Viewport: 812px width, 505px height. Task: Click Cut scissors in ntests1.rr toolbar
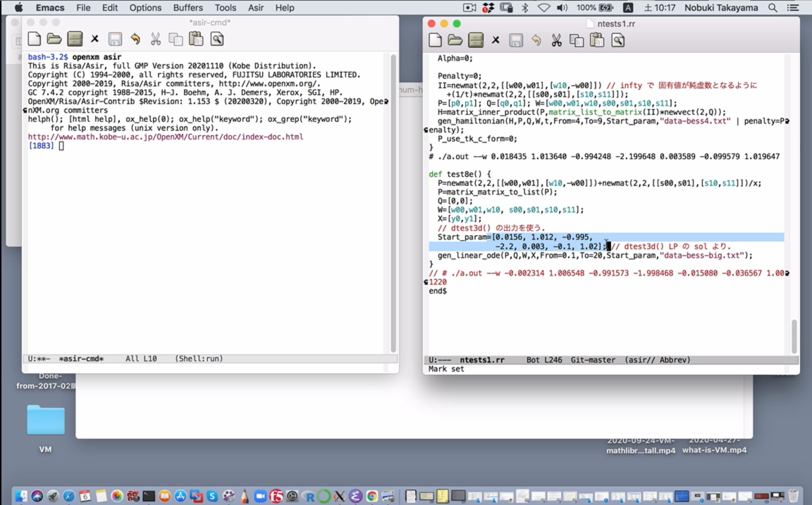tap(556, 40)
